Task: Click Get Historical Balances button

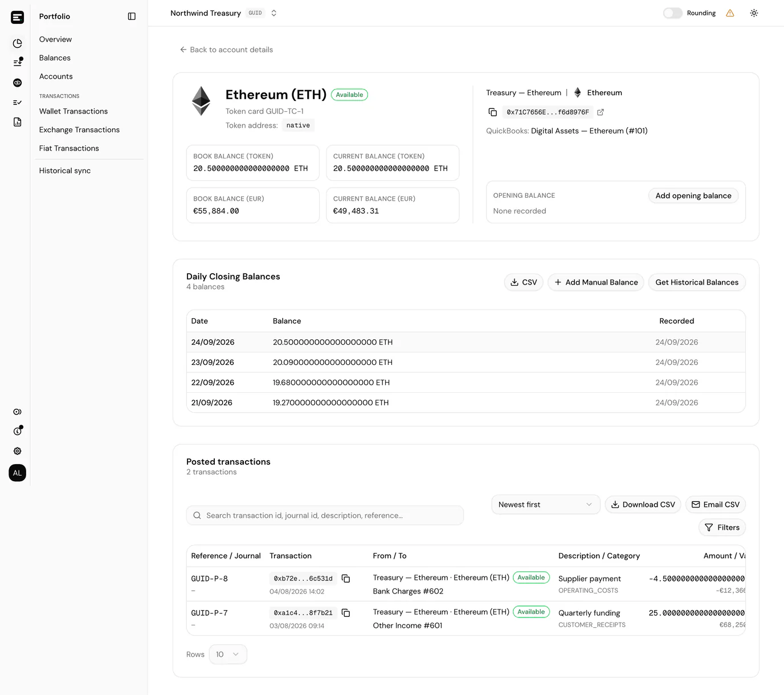Action: pyautogui.click(x=696, y=282)
